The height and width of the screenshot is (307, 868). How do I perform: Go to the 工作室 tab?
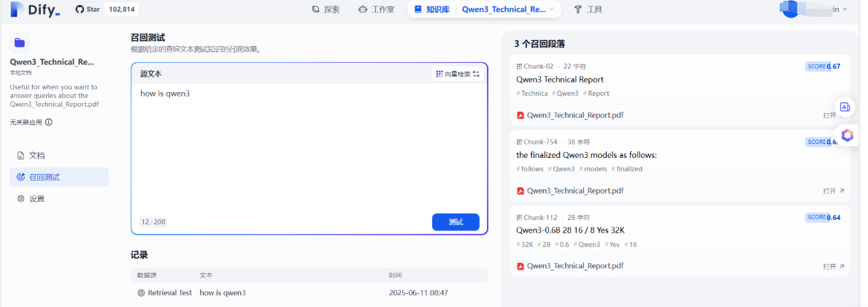(x=377, y=10)
